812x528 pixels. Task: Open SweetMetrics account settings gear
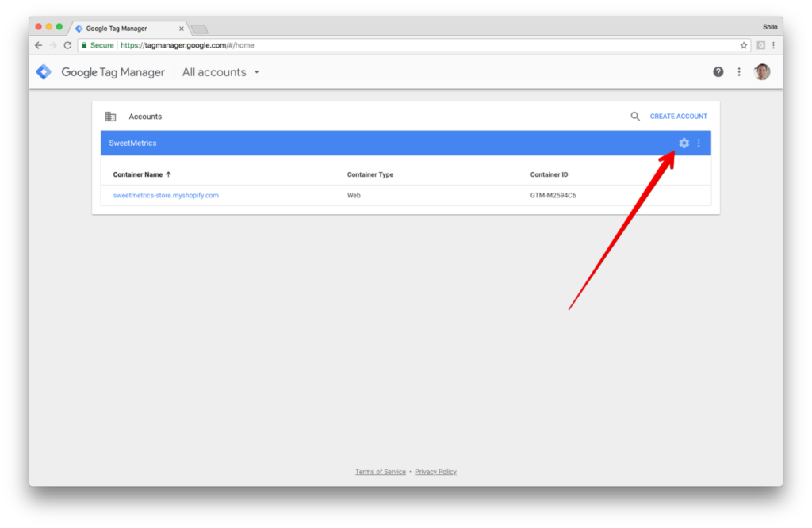click(684, 143)
